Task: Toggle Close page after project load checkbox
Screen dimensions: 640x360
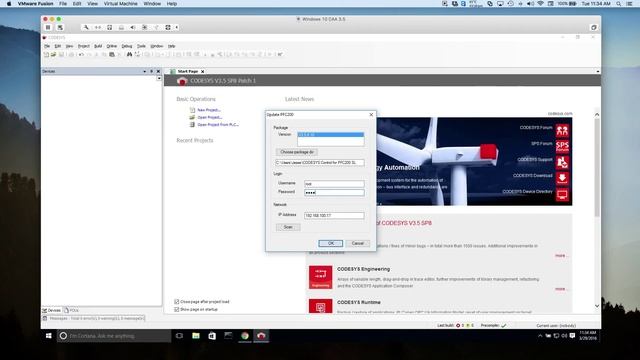Action: point(177,302)
